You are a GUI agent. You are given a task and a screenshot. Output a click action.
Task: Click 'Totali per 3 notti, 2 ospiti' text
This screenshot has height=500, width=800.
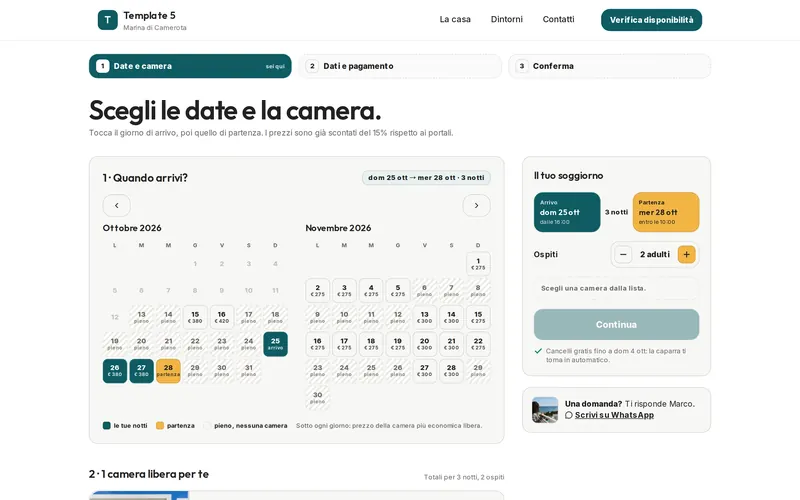pyautogui.click(x=464, y=477)
